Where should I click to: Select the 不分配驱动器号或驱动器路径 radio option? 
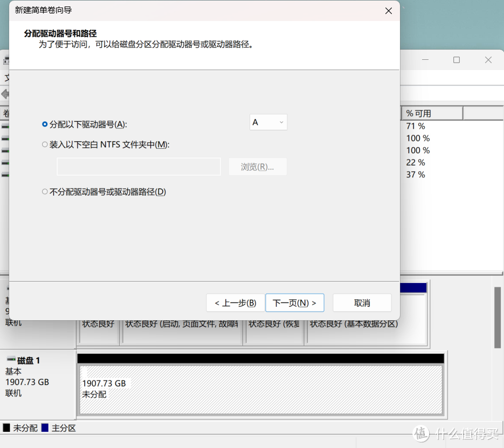pos(45,191)
